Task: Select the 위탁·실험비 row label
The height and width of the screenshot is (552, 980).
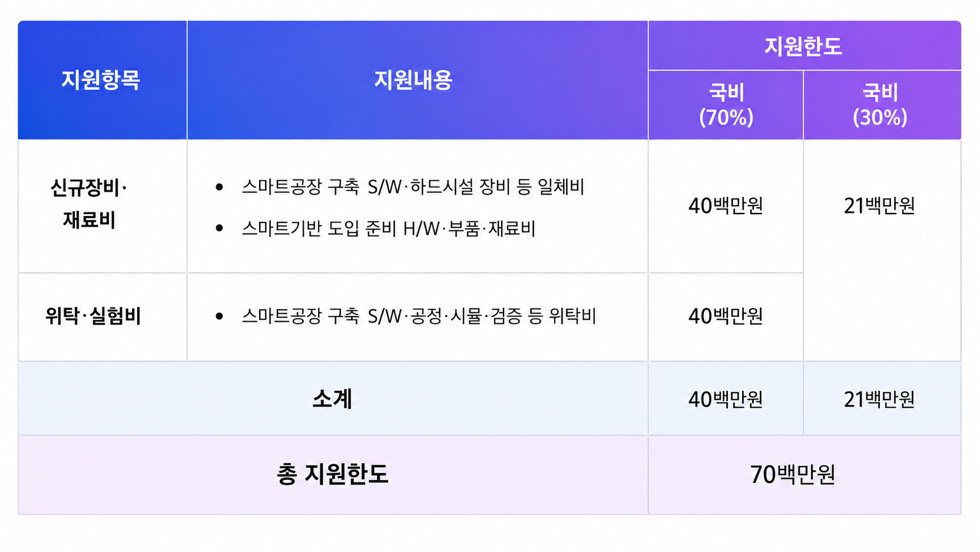Action: pyautogui.click(x=93, y=316)
